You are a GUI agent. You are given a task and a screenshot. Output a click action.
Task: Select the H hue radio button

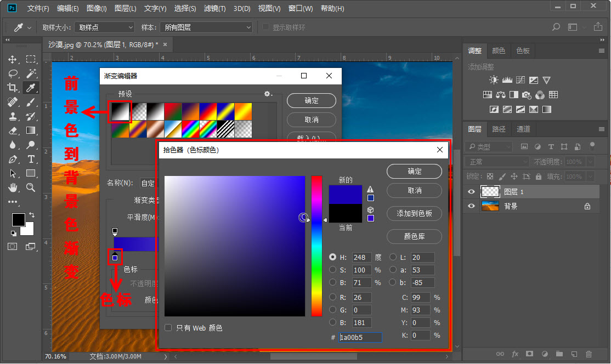click(332, 257)
